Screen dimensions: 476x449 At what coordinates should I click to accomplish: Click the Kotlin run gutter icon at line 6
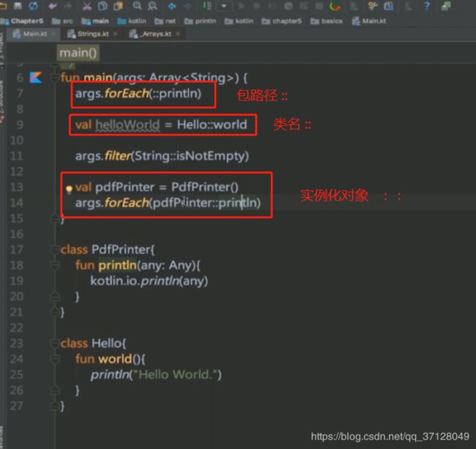(36, 78)
